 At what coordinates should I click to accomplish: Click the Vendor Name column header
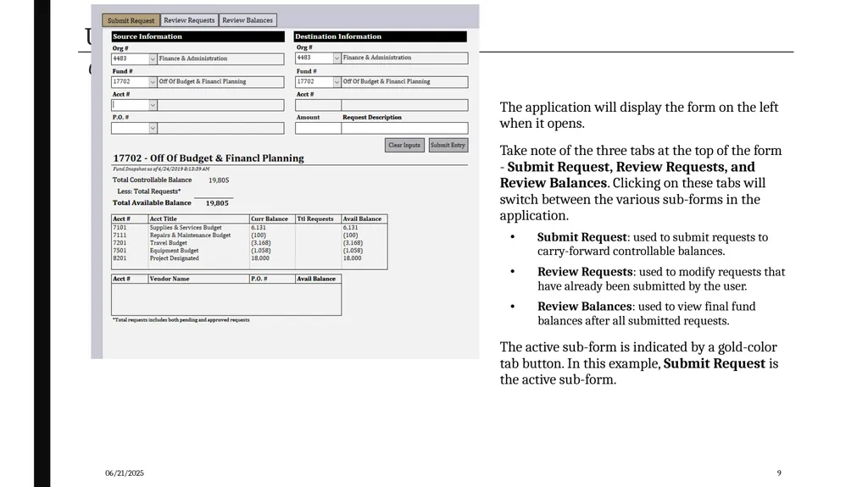point(198,279)
